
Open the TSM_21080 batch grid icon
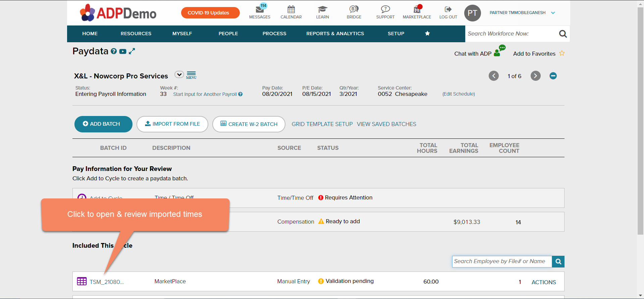(x=82, y=281)
